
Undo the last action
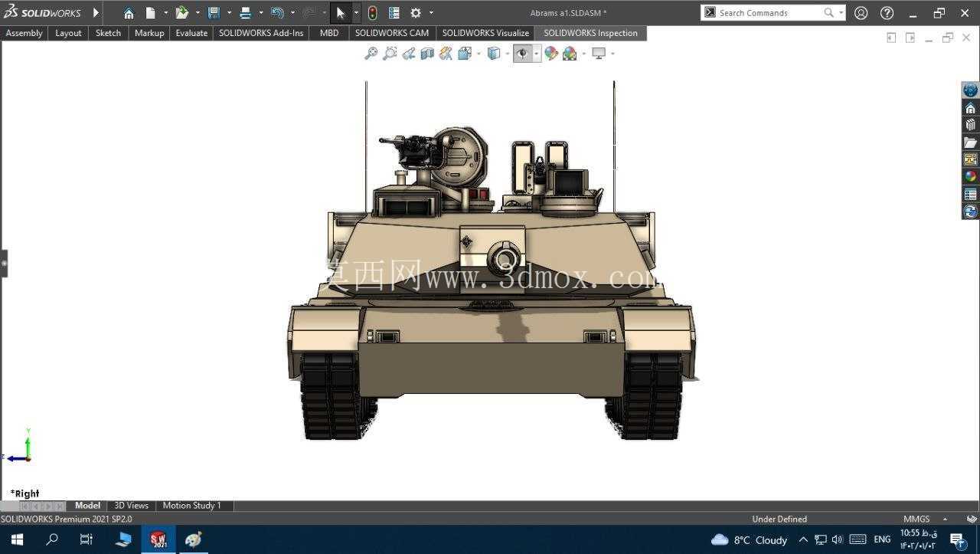pyautogui.click(x=277, y=13)
